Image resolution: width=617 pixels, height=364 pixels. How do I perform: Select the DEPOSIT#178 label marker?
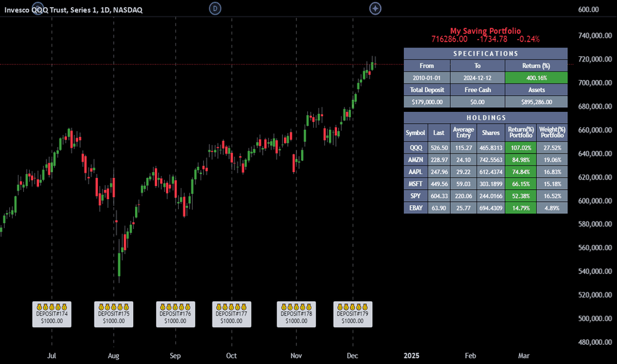(297, 314)
